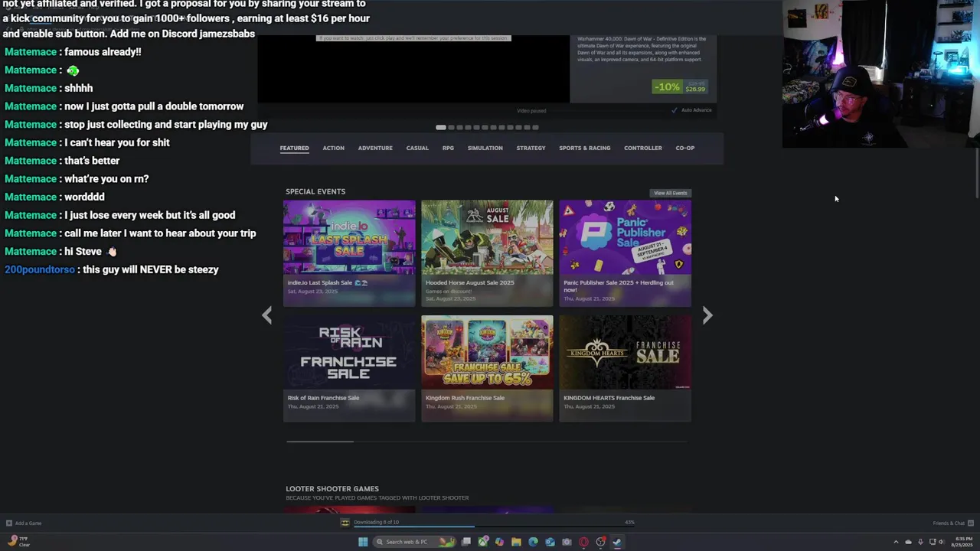
Task: Open the Hooded Horse August Sale event
Action: tap(487, 253)
